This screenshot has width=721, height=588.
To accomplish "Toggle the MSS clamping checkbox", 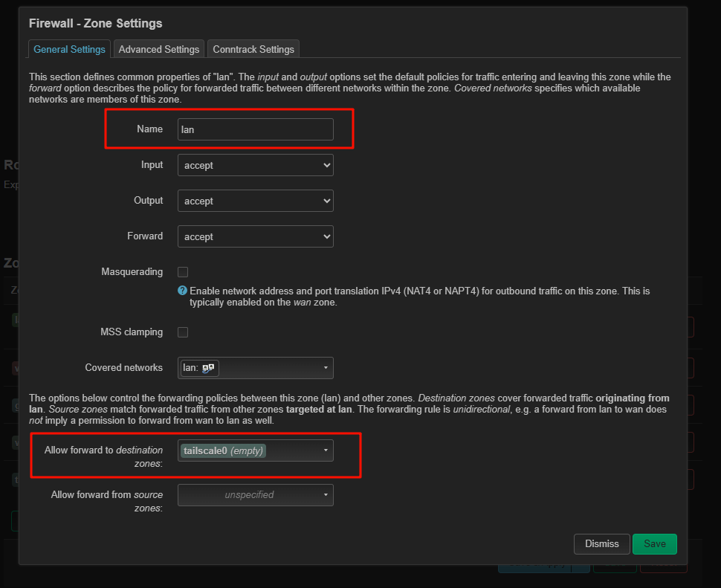I will coord(183,332).
